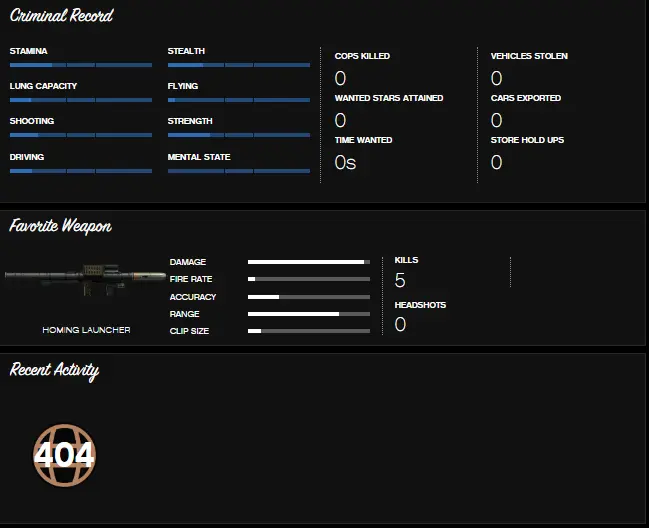Click the FIRE RATE label
Viewport: 649px width, 528px height.
(x=191, y=279)
